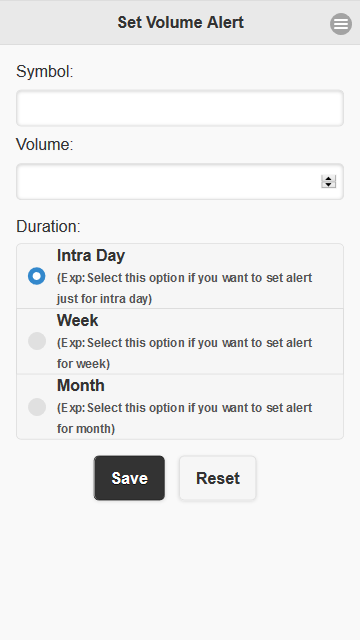
Task: Choose the bold "Week" option title
Action: point(78,320)
